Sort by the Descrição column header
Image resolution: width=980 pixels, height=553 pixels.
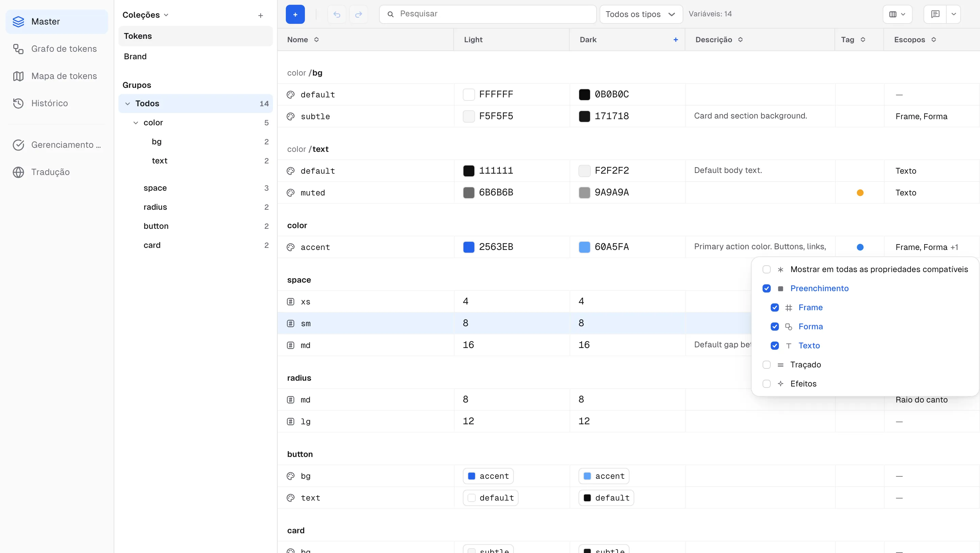[x=719, y=39]
